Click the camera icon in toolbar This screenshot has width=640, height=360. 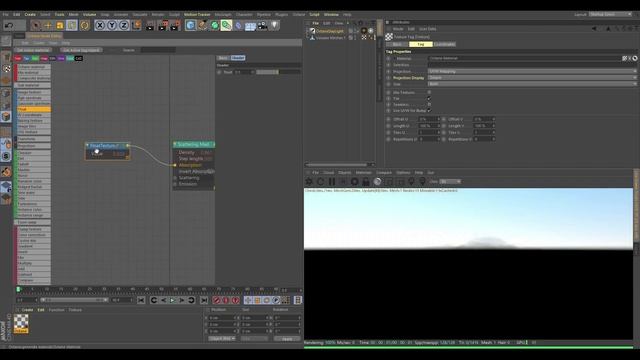[262, 26]
